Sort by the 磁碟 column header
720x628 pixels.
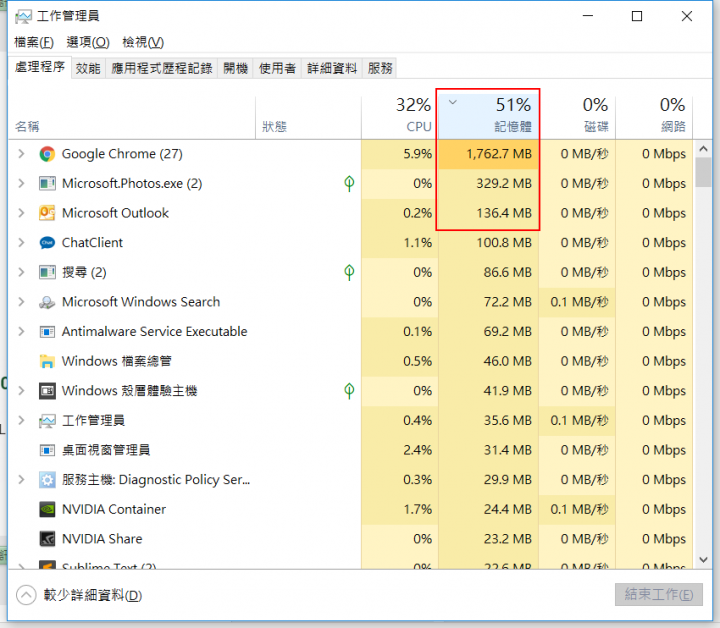point(577,117)
